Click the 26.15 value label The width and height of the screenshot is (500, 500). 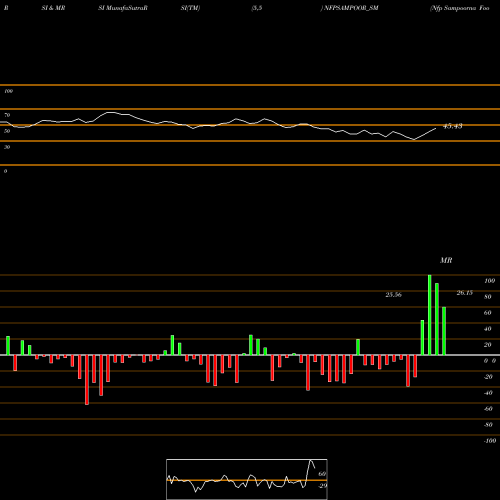click(x=464, y=293)
